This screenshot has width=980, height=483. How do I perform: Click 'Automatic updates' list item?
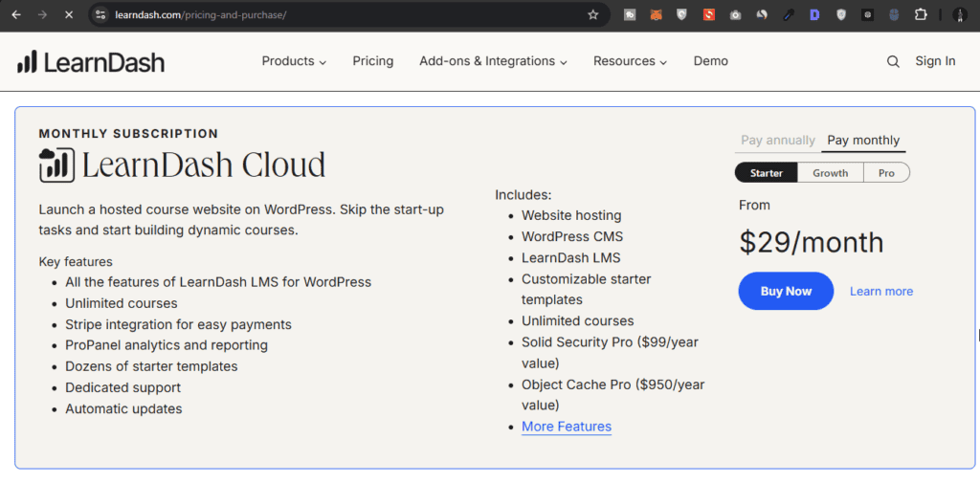(x=123, y=408)
